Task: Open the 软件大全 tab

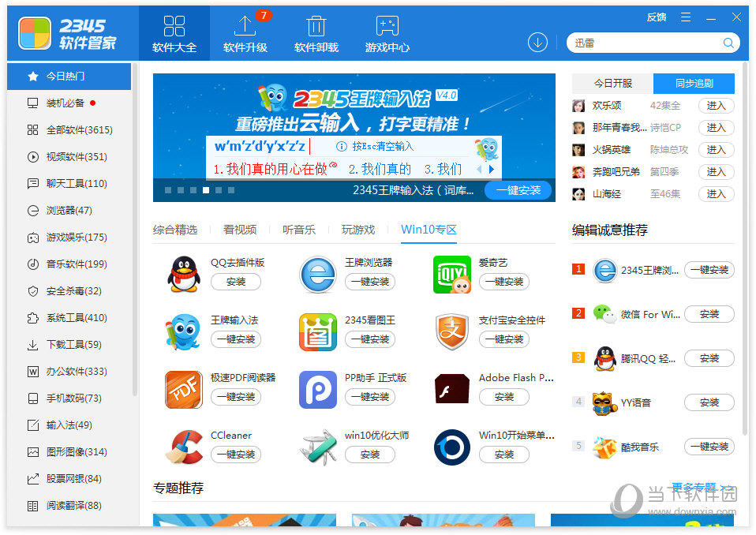Action: pyautogui.click(x=174, y=33)
